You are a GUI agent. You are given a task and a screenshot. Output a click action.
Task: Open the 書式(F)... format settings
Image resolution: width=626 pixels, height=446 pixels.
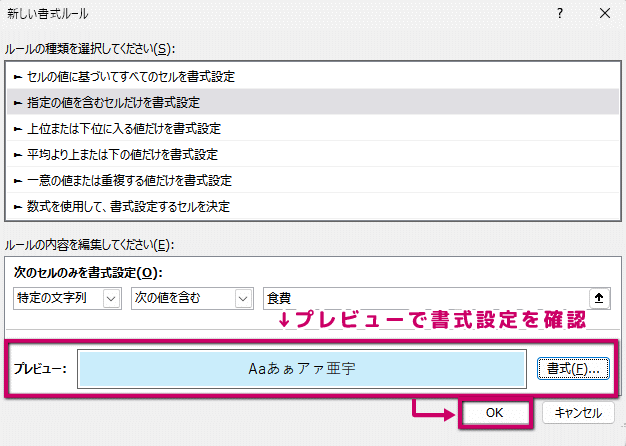click(573, 368)
